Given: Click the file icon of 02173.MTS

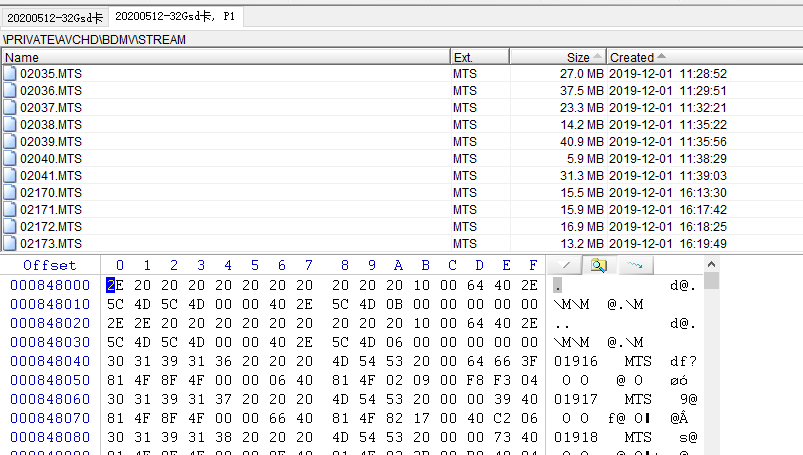Looking at the screenshot, I should 11,243.
